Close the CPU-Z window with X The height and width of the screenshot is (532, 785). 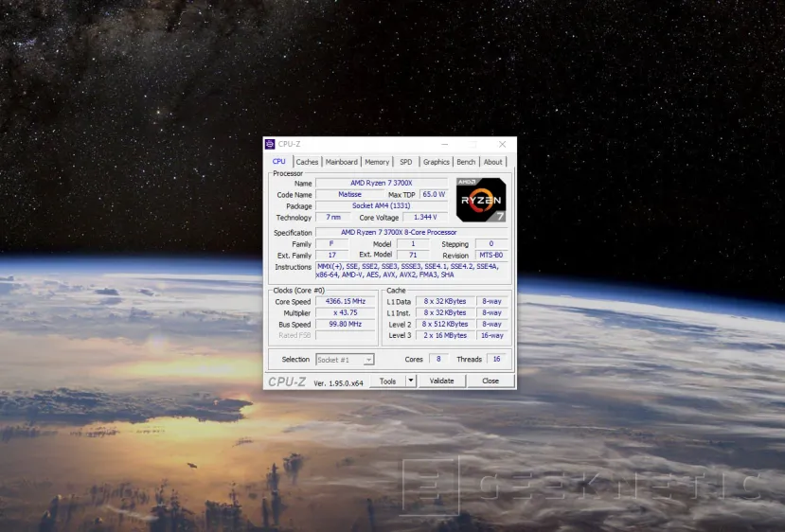coord(502,144)
